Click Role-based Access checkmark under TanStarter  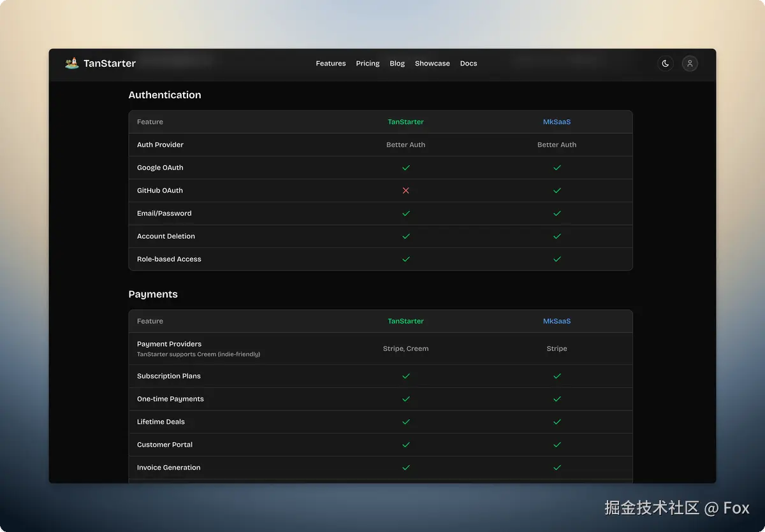coord(406,259)
